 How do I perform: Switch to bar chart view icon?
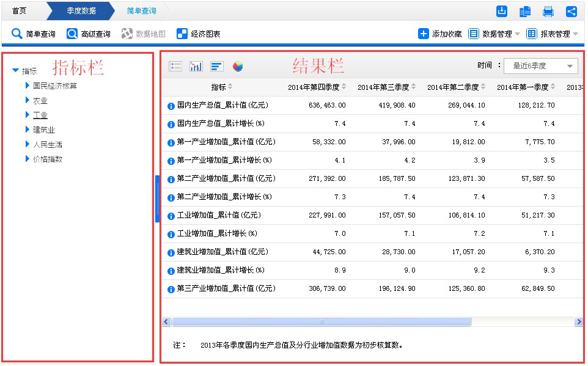(196, 67)
